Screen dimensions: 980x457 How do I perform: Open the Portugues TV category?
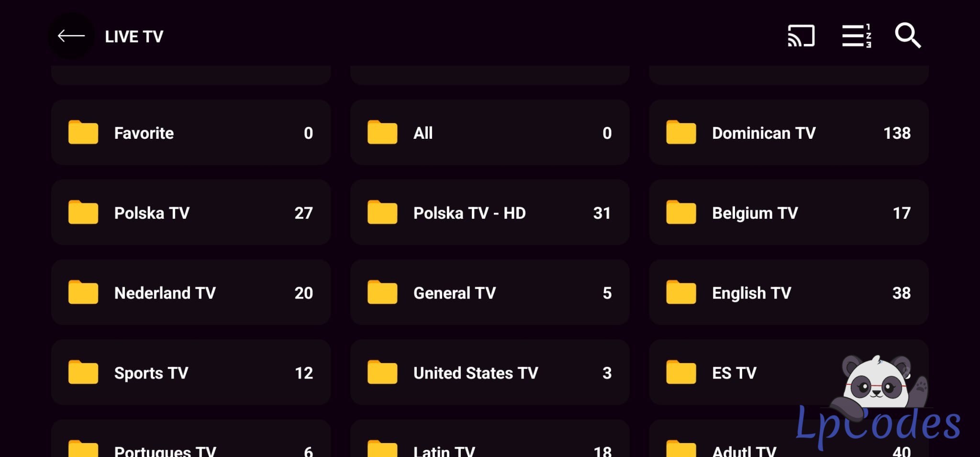(x=190, y=444)
